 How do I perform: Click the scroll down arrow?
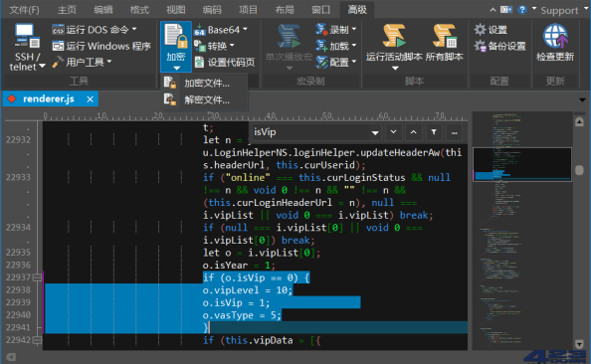(579, 344)
